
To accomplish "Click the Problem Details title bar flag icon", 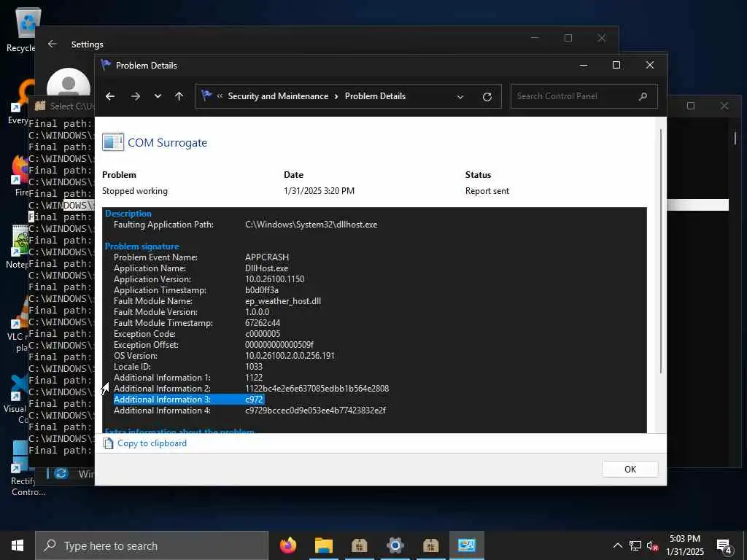I will click(105, 65).
